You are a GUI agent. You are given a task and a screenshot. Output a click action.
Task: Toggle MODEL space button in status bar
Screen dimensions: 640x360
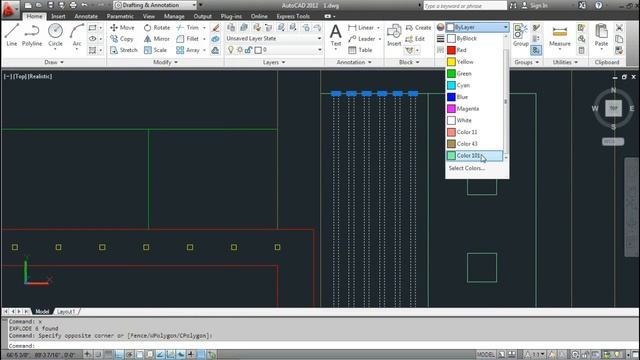tap(486, 354)
